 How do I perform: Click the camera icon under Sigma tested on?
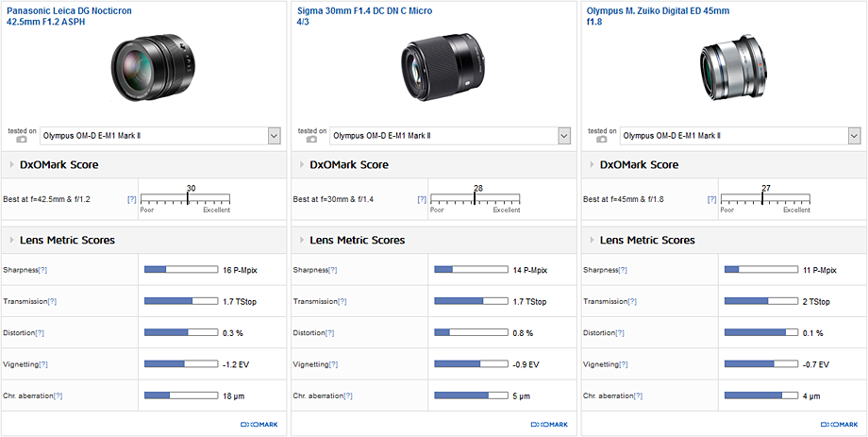pos(311,140)
